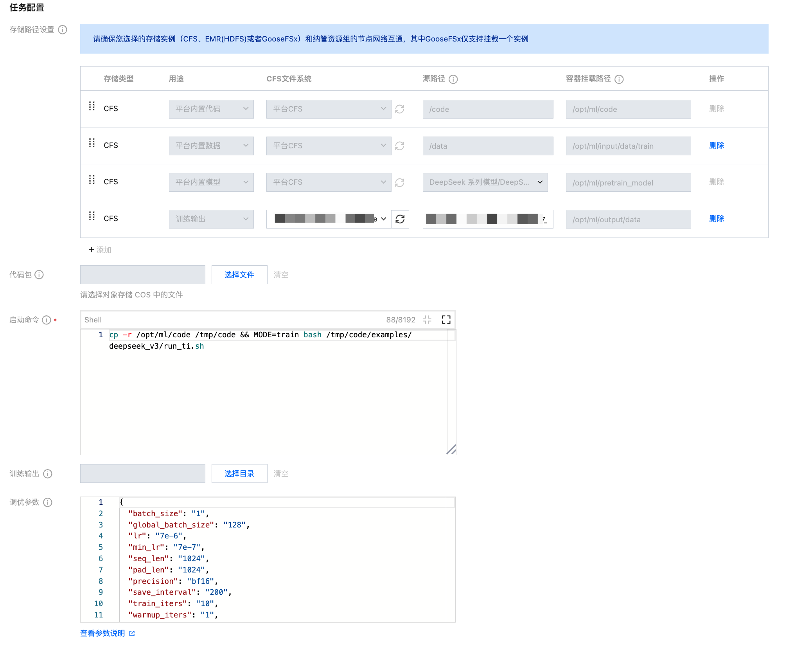This screenshot has height=648, width=812.
Task: Click /opt/ml/input/data/train mount path field
Action: [x=629, y=146]
